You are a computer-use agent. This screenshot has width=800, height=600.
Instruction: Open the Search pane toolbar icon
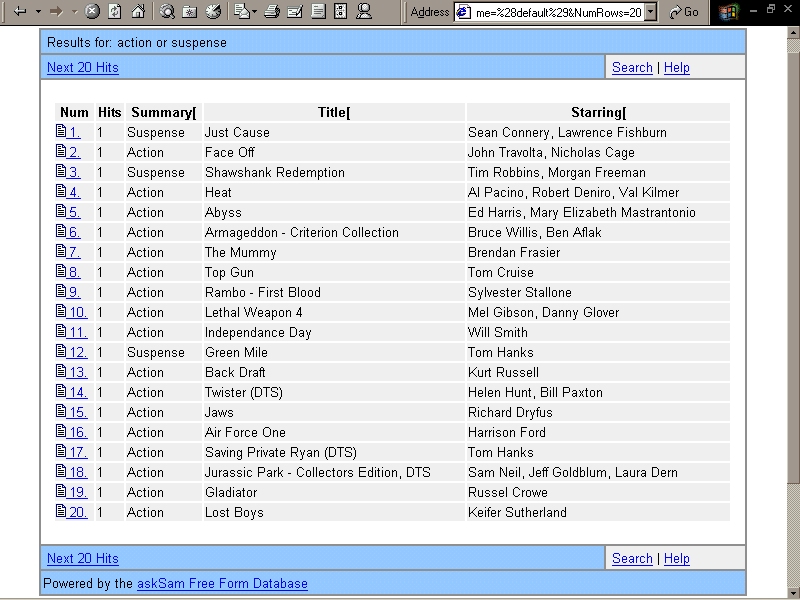[x=167, y=12]
